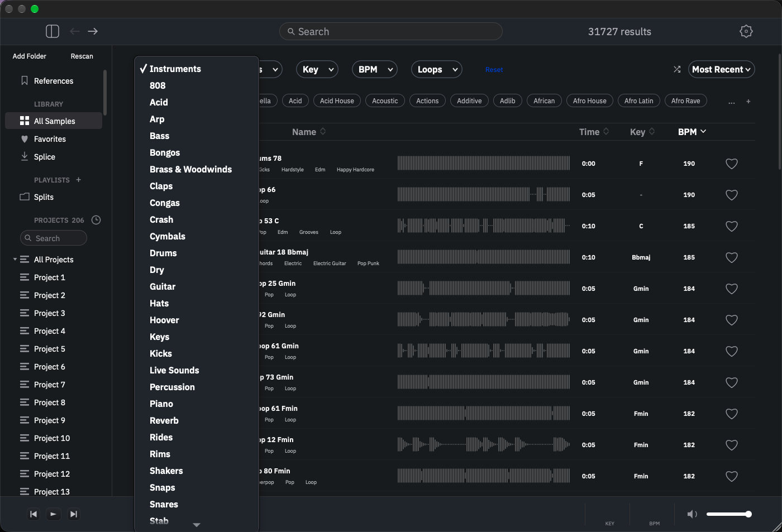This screenshot has width=782, height=532.
Task: Go forward with the right arrow
Action: 93,31
